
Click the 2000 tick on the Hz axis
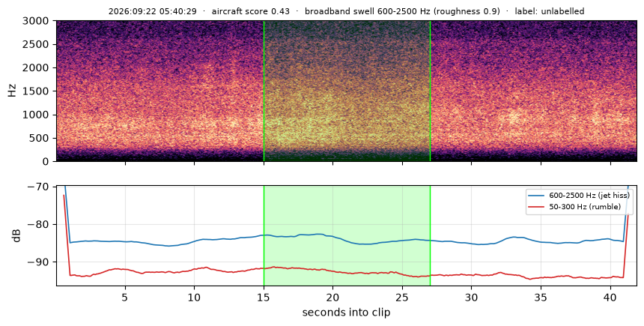tap(37, 67)
